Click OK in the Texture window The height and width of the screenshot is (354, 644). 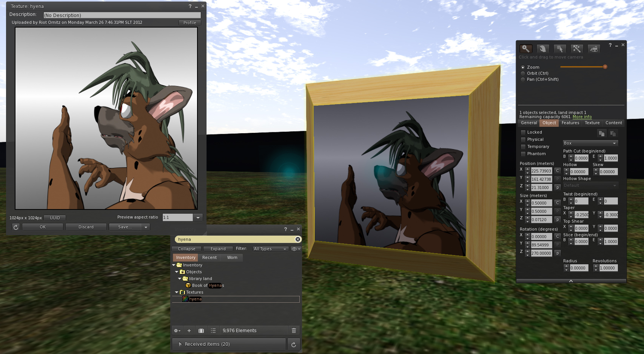click(43, 227)
